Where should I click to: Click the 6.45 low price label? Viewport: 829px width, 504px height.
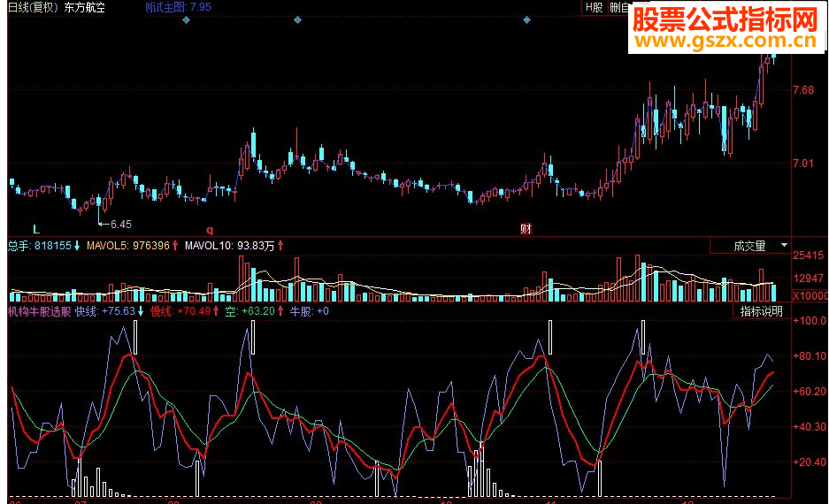(121, 225)
